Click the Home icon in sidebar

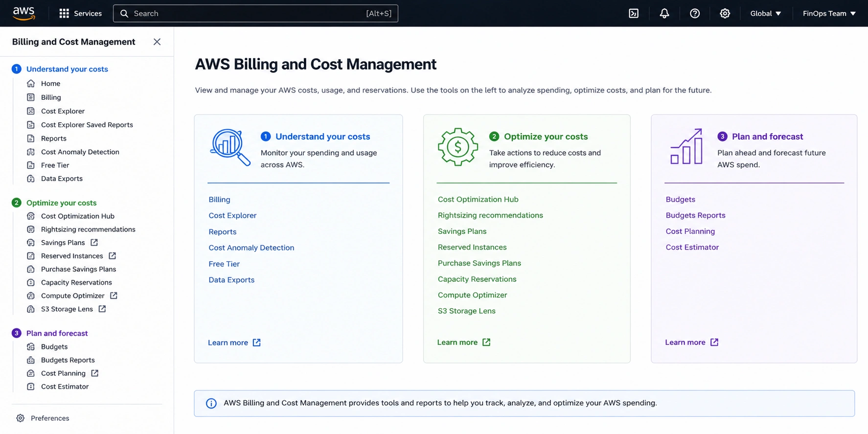tap(31, 84)
